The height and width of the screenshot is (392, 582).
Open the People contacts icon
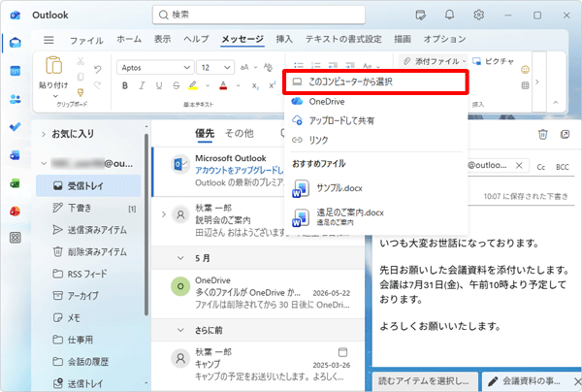pyautogui.click(x=16, y=99)
